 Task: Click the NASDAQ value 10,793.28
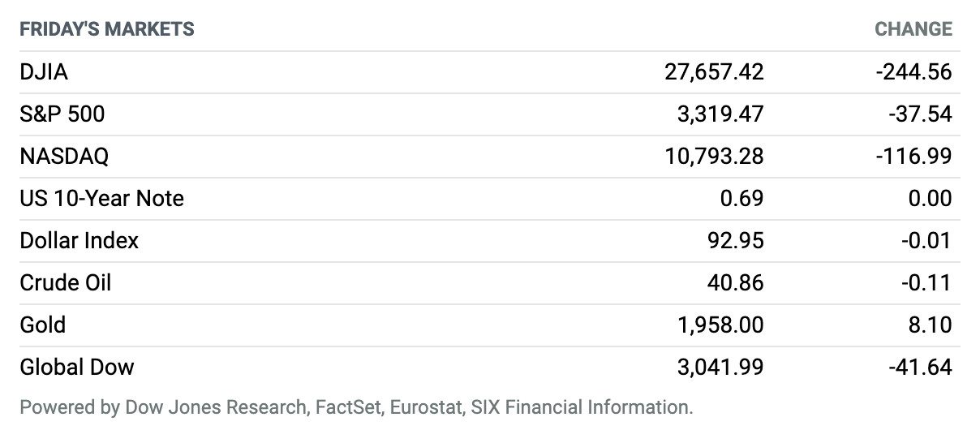[714, 157]
